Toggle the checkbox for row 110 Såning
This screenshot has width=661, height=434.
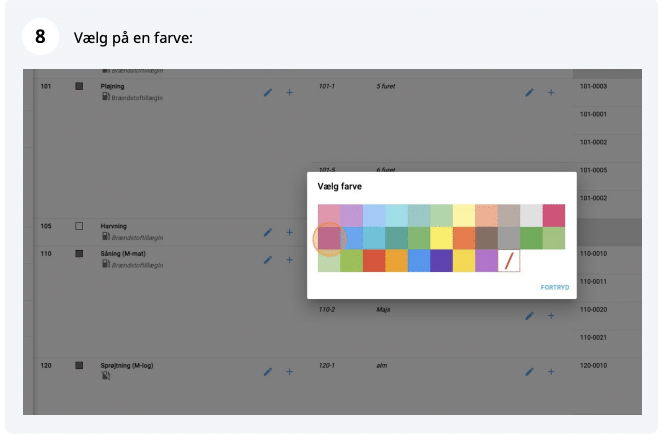[80, 254]
